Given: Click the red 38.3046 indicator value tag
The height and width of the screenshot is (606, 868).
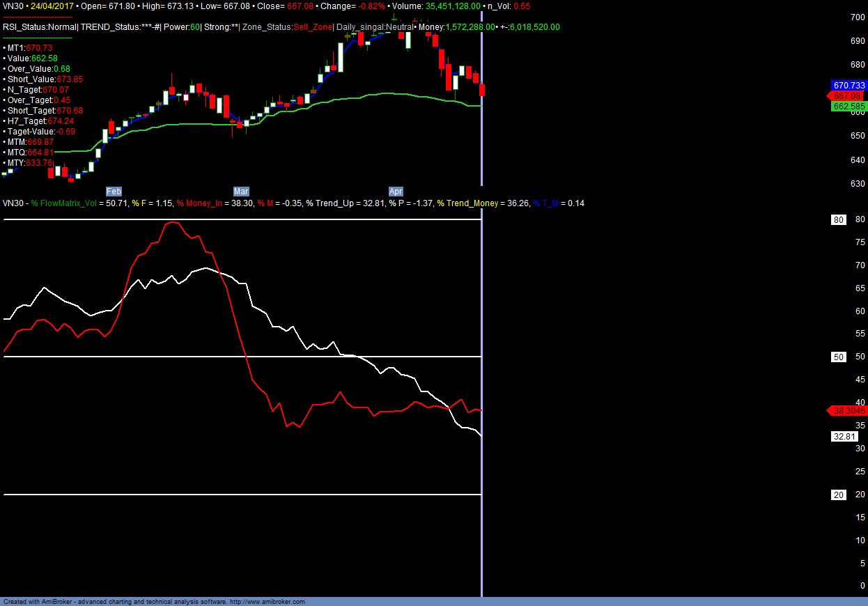Looking at the screenshot, I should [848, 411].
